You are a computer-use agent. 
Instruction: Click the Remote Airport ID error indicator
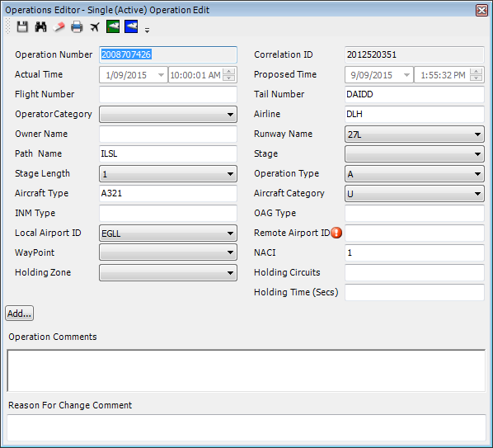(336, 233)
